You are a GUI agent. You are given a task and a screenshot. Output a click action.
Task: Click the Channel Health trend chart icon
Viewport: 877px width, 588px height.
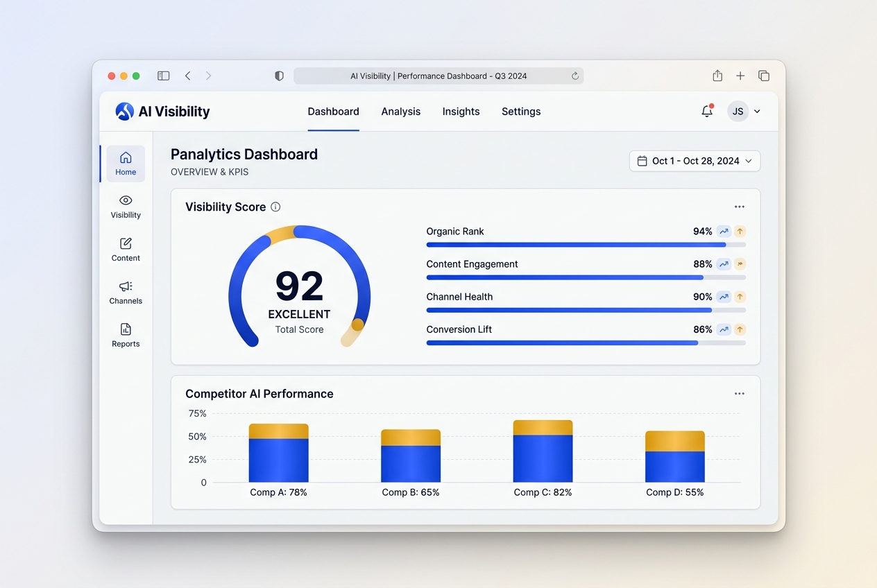(724, 297)
